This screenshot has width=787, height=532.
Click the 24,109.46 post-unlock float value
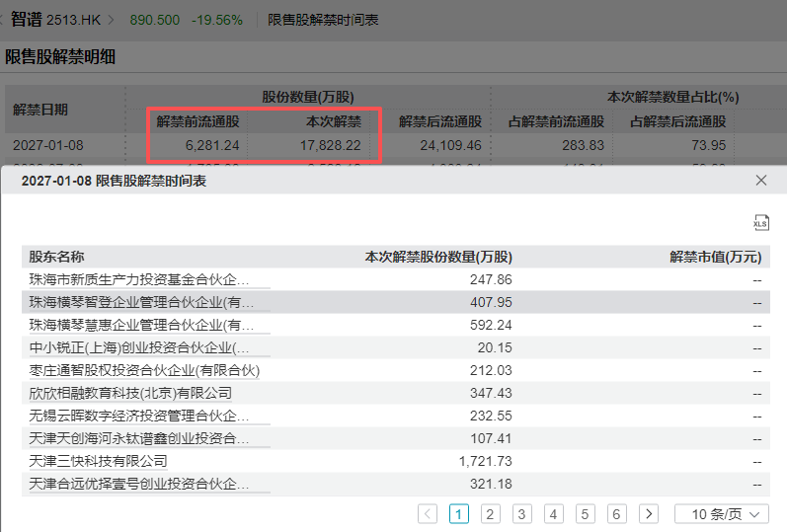point(450,145)
